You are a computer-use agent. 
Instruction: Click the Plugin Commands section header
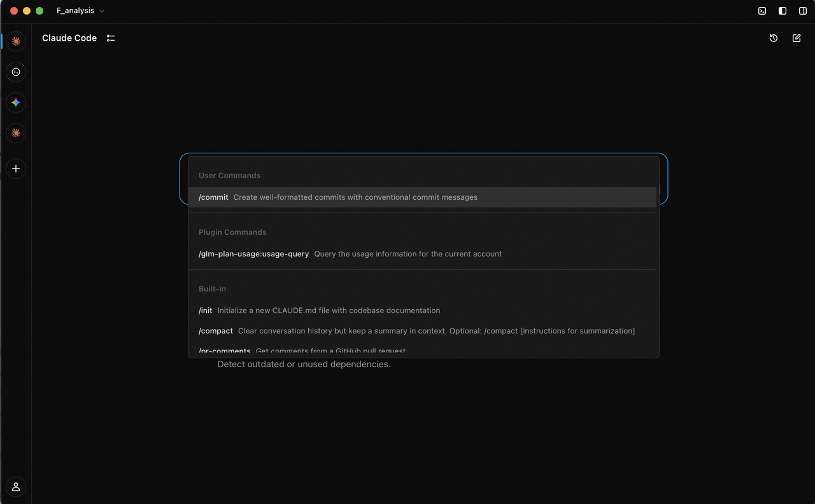(232, 232)
